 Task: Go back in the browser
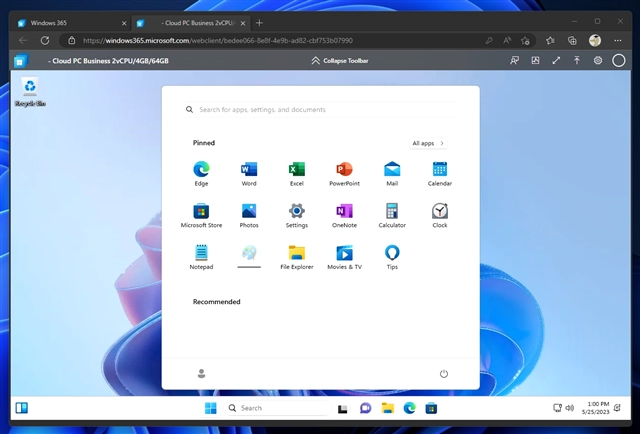coord(23,40)
